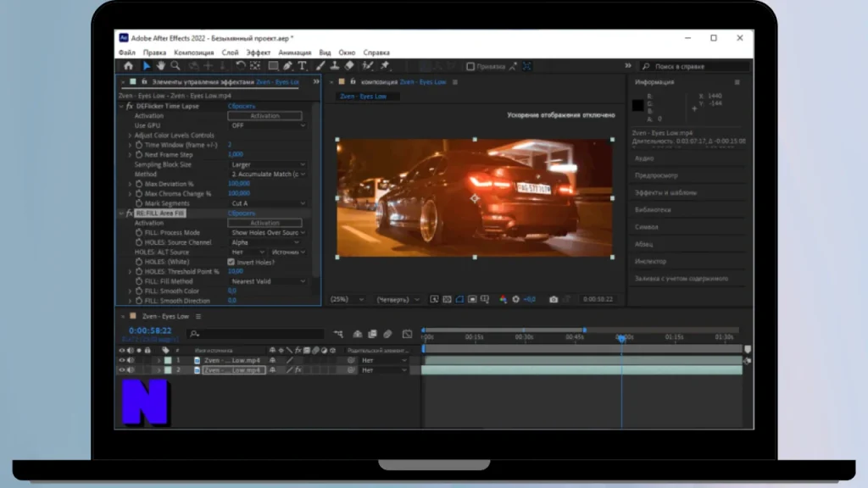Mute layer 1 audio speaker icon
Viewport: 868px width, 488px height.
click(x=131, y=360)
